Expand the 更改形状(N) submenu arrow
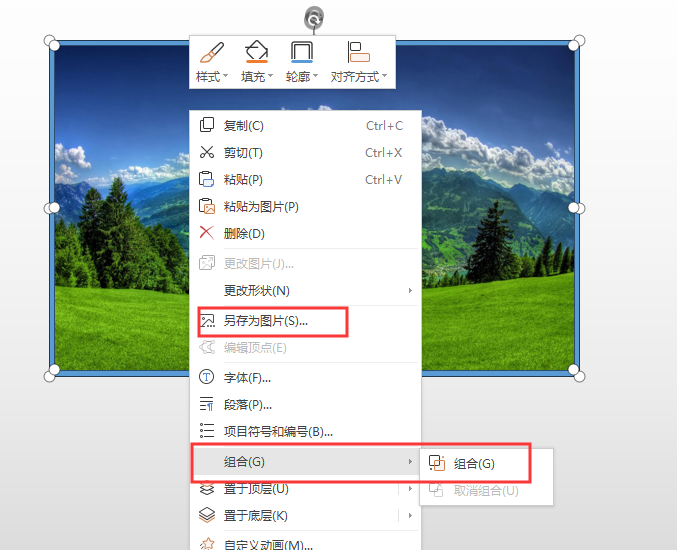This screenshot has height=550, width=677. [x=410, y=291]
